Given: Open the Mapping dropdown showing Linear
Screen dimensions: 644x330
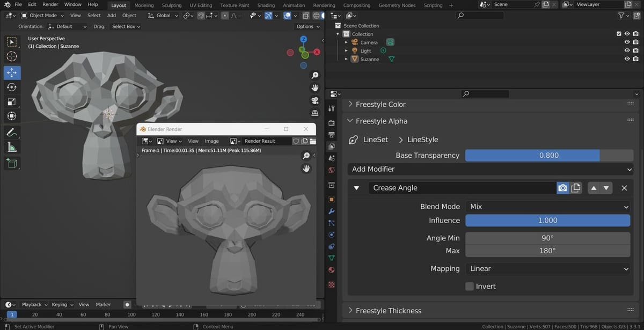Looking at the screenshot, I should [x=547, y=269].
